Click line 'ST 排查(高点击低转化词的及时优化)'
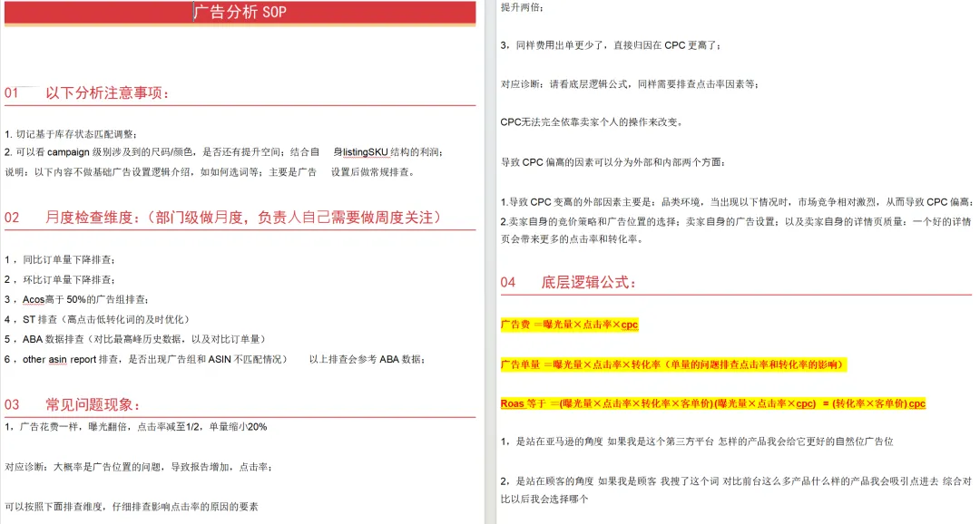Viewport: 980px width, 524px height. point(97,320)
